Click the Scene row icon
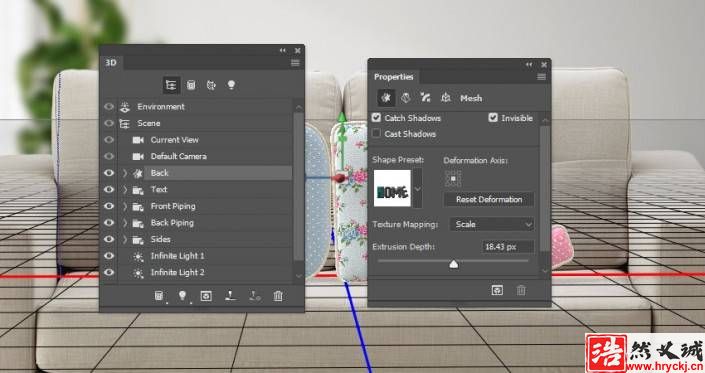Image resolution: width=705 pixels, height=373 pixels. coord(125,123)
